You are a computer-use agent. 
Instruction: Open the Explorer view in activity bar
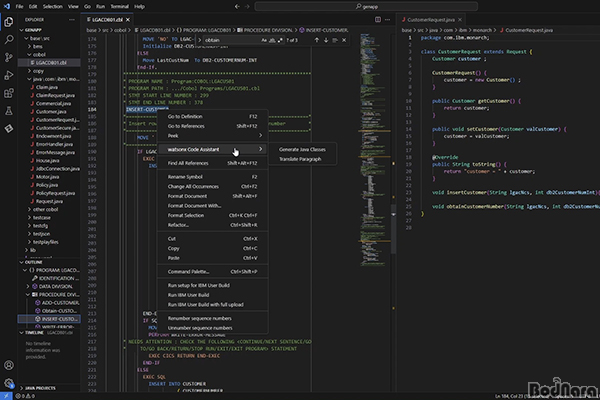coord(8,22)
